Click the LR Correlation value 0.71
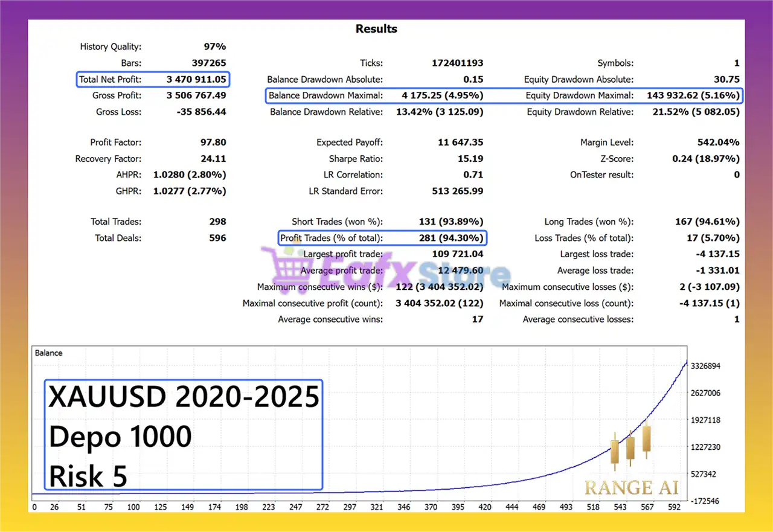 click(x=474, y=175)
